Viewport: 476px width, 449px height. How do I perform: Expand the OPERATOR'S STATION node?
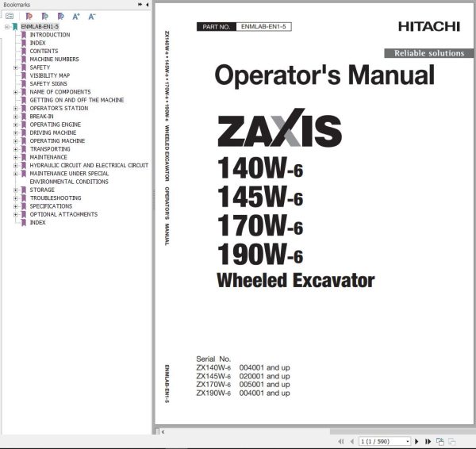pyautogui.click(x=16, y=109)
